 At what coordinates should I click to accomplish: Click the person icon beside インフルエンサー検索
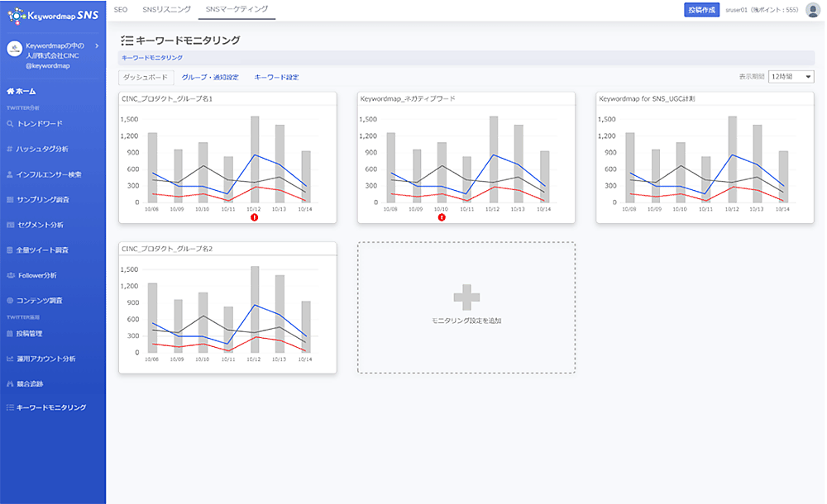click(10, 174)
